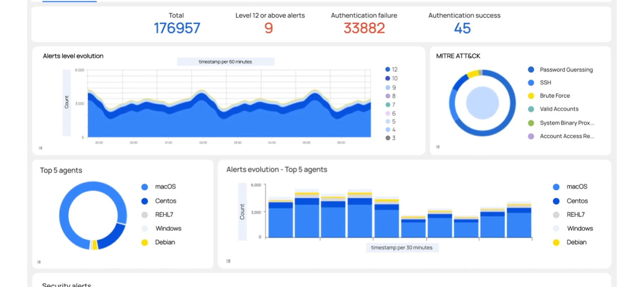Click the grey level 3 legend dot
The image size is (644, 287).
coord(388,138)
